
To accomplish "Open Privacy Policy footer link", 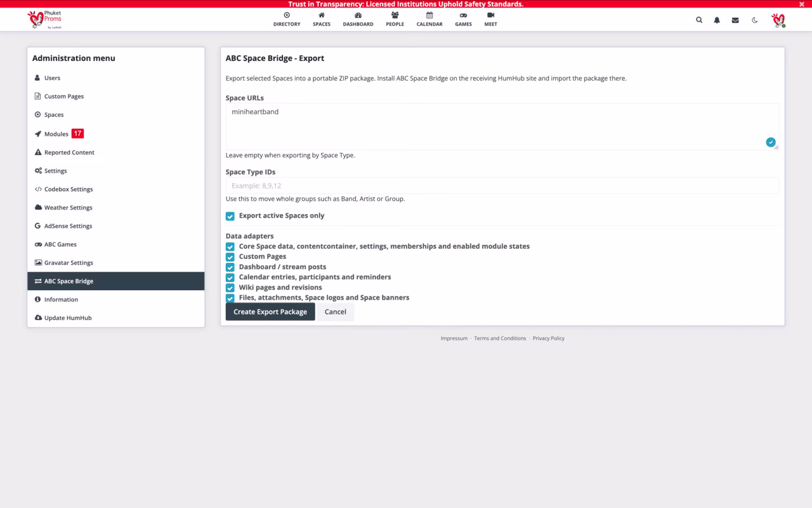I will pyautogui.click(x=549, y=338).
